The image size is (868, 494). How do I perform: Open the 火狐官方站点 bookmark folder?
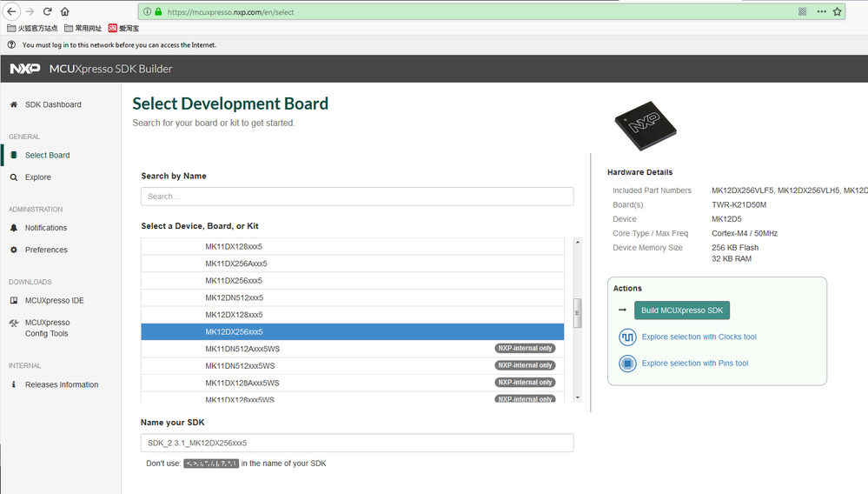point(32,28)
